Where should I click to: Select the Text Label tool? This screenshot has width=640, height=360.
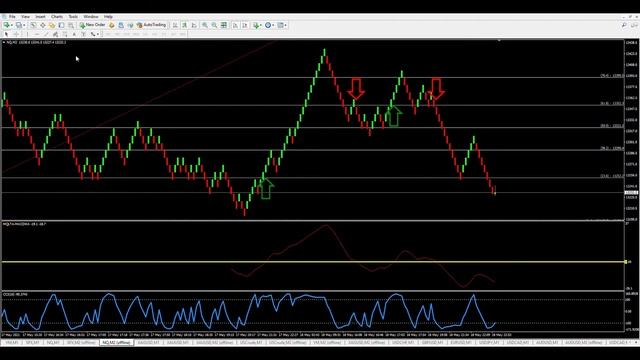tap(83, 34)
